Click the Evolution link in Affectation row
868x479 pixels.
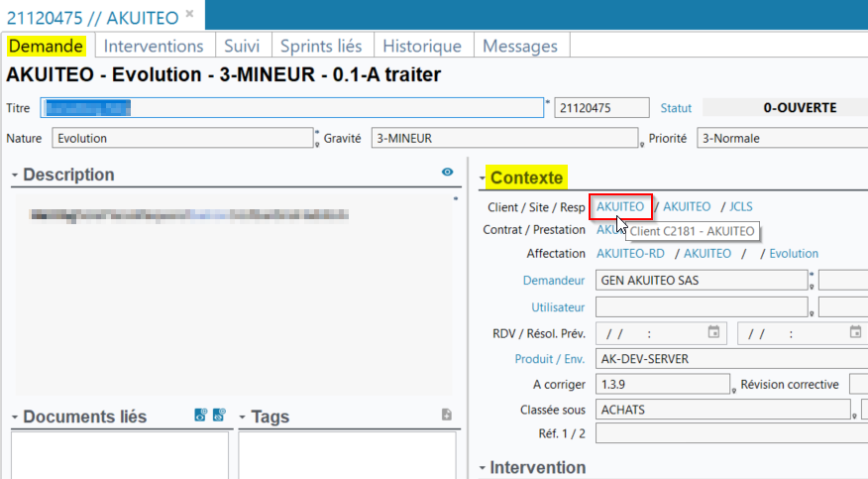[x=794, y=254]
